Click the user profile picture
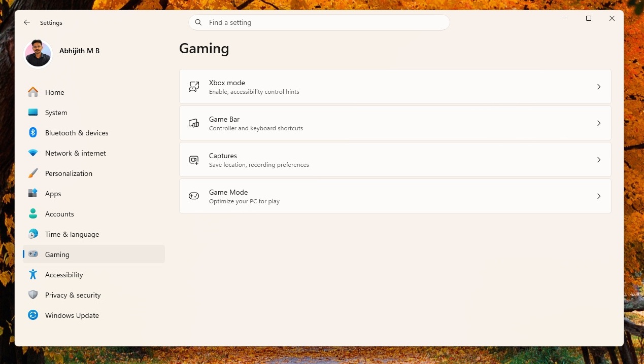The height and width of the screenshot is (364, 644). pos(38,54)
